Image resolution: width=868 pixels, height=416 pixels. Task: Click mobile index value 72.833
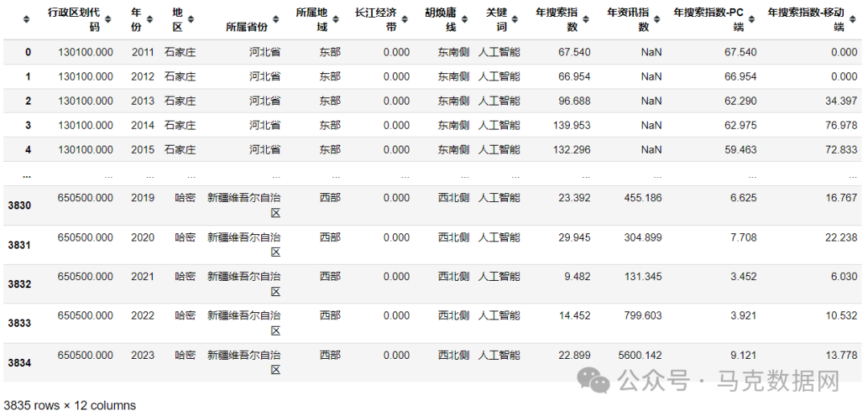[x=841, y=150]
